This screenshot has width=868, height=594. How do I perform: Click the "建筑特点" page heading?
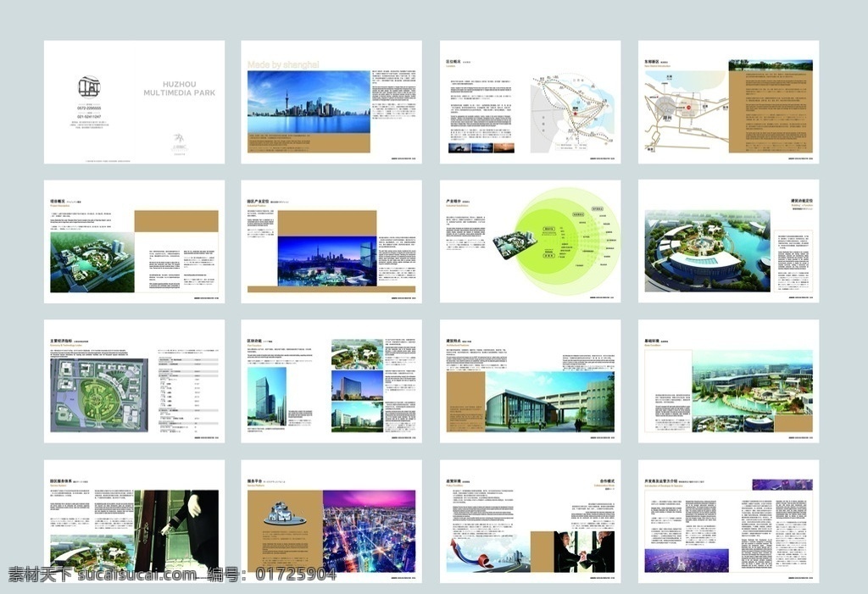tap(453, 341)
